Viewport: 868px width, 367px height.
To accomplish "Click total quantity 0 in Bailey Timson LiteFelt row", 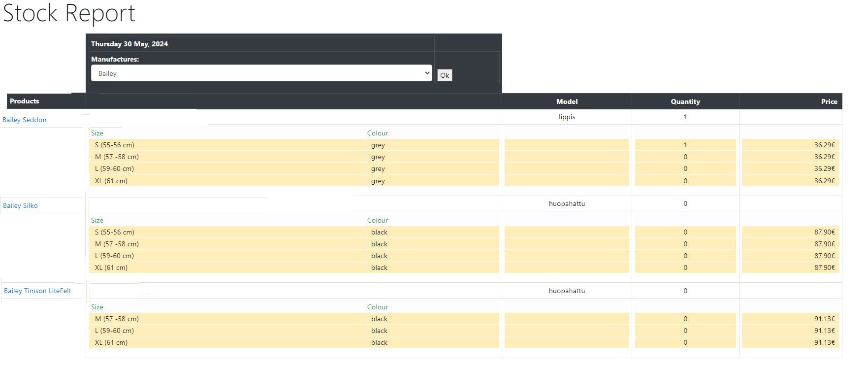I will click(x=685, y=291).
